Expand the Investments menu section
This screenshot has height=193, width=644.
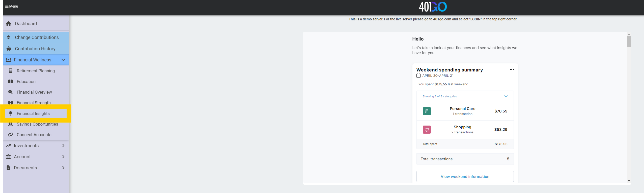click(63, 146)
